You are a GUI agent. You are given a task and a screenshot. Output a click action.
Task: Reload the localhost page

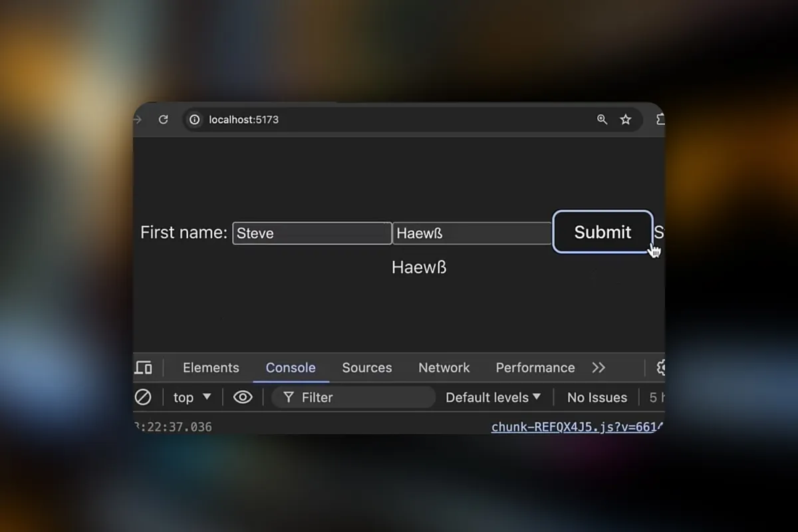(163, 120)
